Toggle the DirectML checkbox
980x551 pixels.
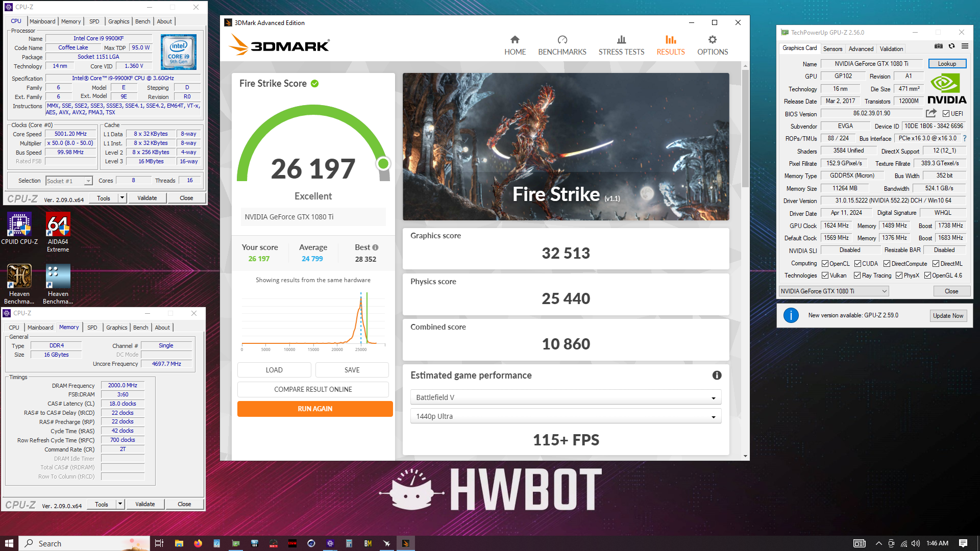coord(936,264)
